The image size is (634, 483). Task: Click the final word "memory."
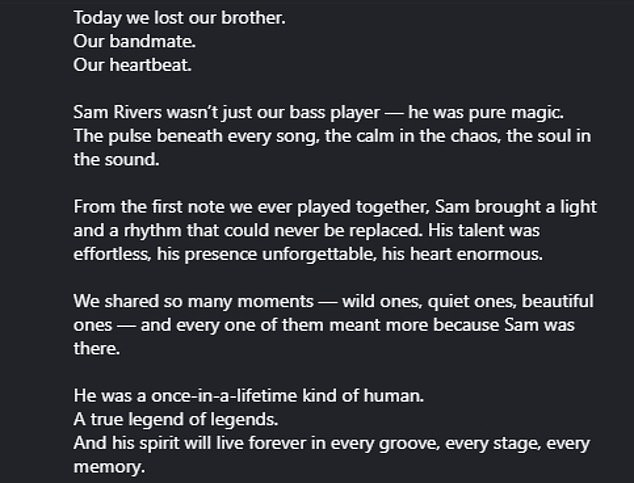tap(109, 466)
